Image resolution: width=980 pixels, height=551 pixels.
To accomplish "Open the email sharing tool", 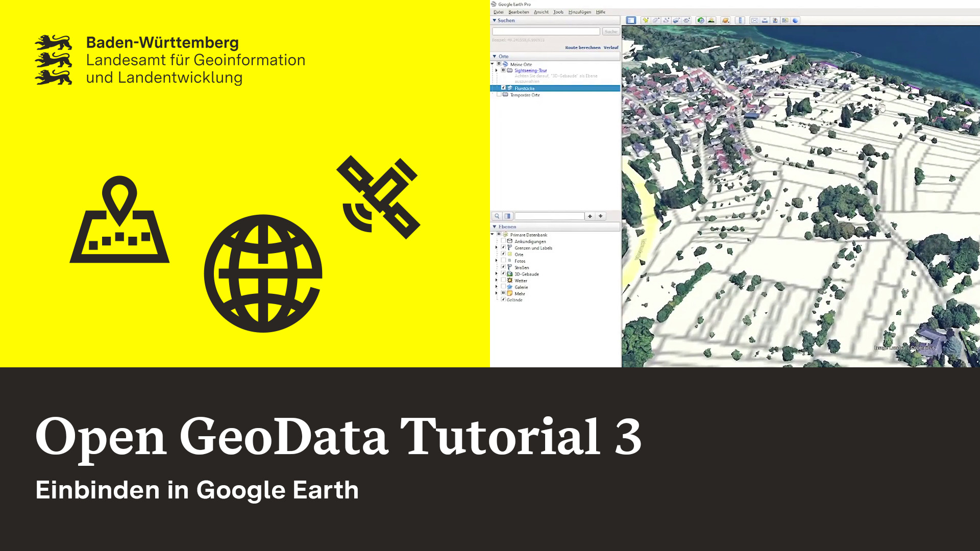I will click(x=753, y=20).
